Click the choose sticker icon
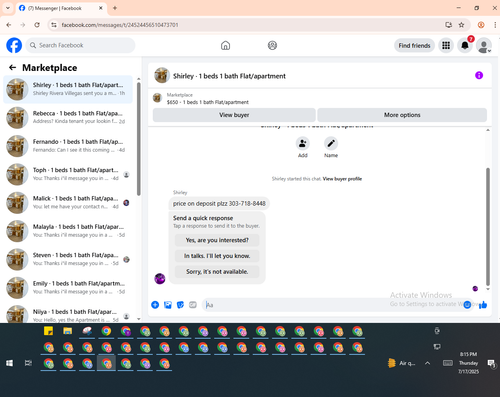500x397 pixels. click(x=180, y=305)
